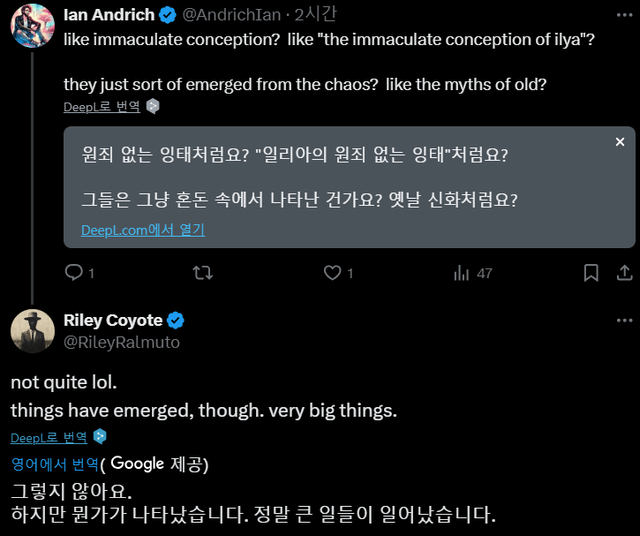Open translation on DeepL.com link
The width and height of the screenshot is (640, 536).
(x=142, y=230)
